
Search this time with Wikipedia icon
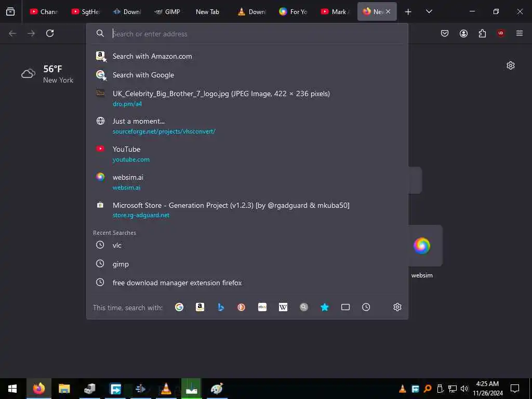click(x=283, y=307)
